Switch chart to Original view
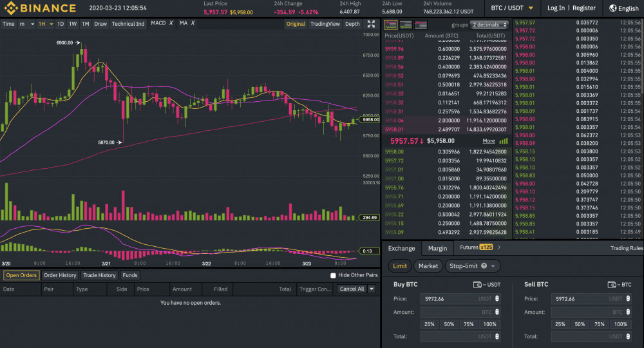Viewport: 644px width, 348px height. pyautogui.click(x=296, y=24)
